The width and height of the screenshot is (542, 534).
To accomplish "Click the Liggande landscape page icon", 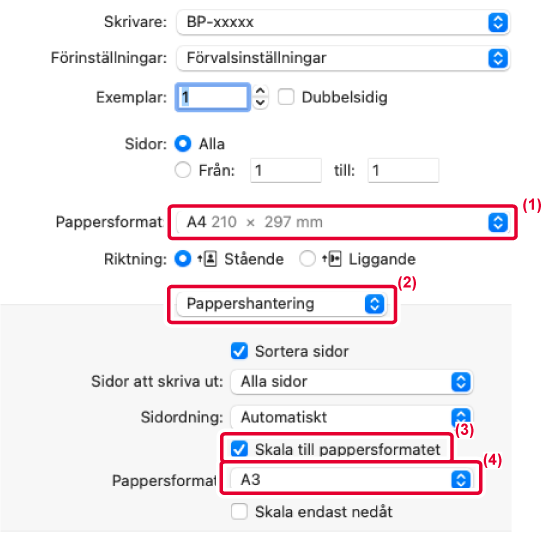I will coord(332,259).
